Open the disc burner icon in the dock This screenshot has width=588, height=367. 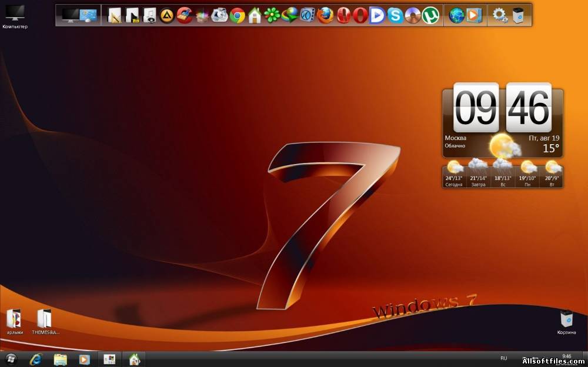[413, 15]
